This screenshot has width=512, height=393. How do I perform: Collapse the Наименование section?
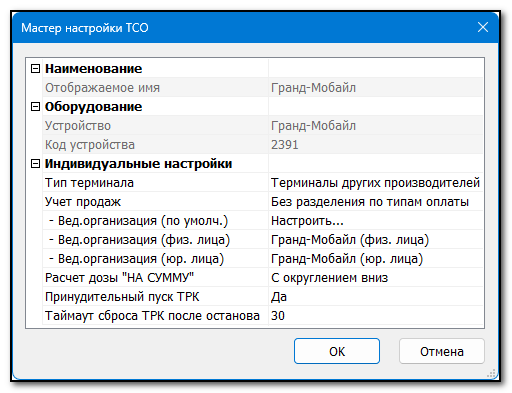click(35, 69)
